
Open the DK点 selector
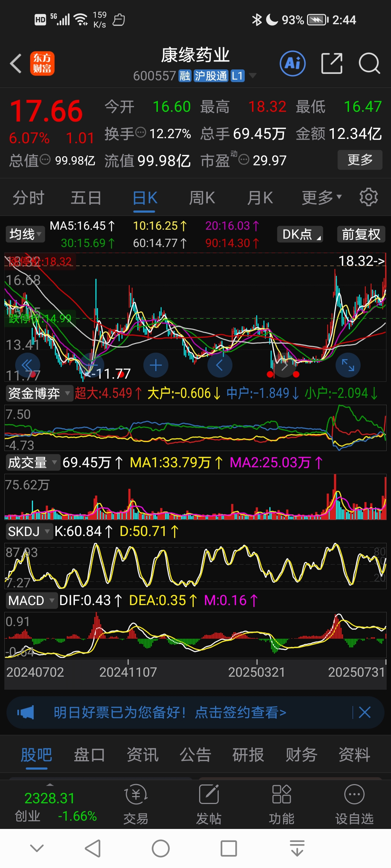pyautogui.click(x=300, y=234)
